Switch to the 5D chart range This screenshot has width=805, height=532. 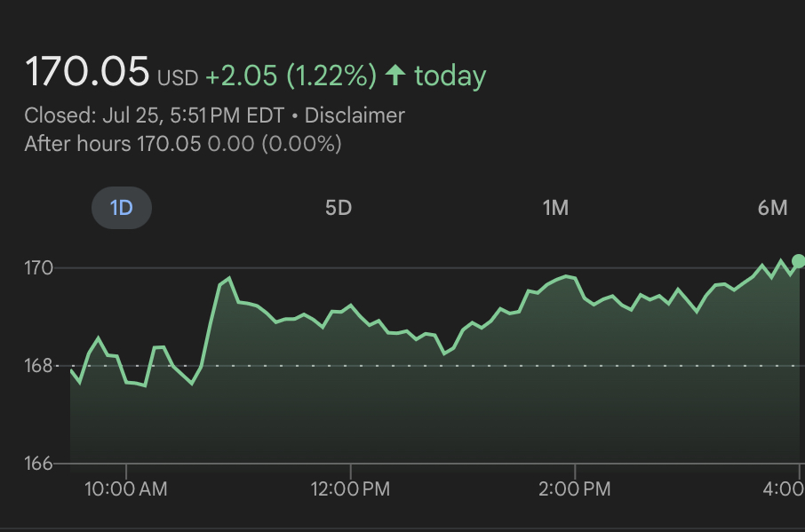point(339,208)
